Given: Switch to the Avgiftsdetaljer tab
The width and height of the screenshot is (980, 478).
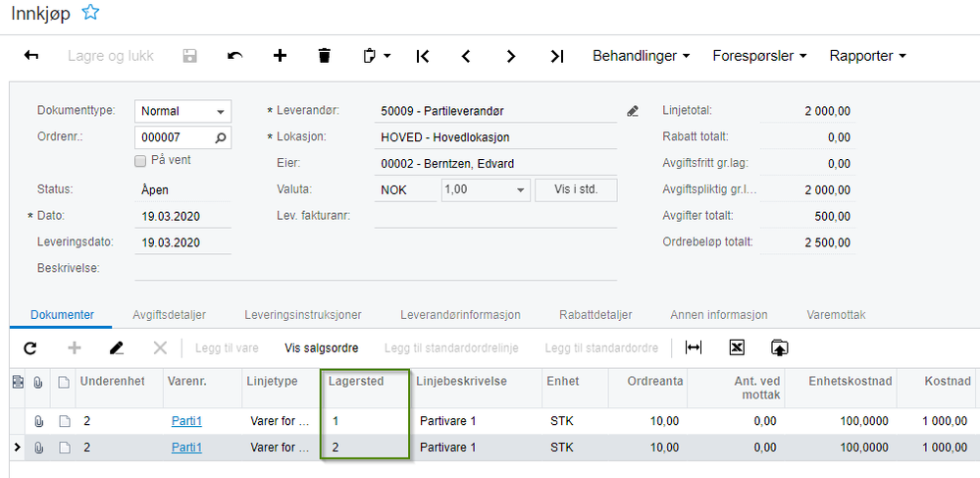Looking at the screenshot, I should pyautogui.click(x=170, y=315).
